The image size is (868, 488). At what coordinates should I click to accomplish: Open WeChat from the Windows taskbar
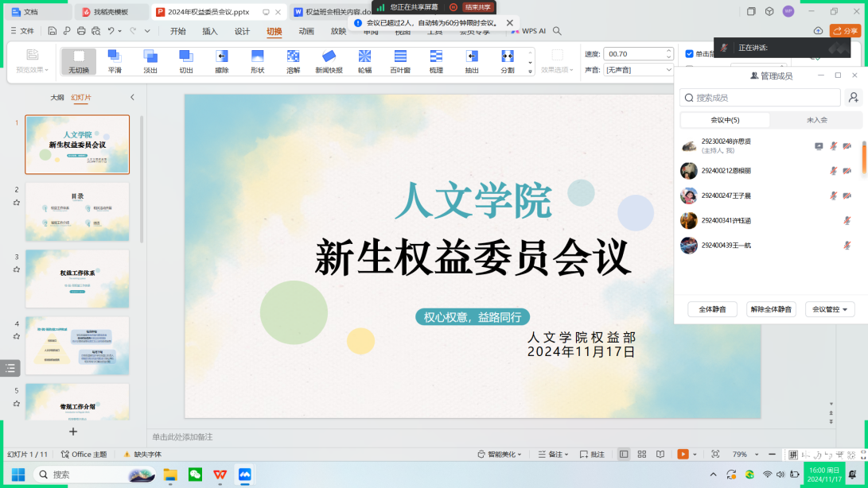point(195,474)
